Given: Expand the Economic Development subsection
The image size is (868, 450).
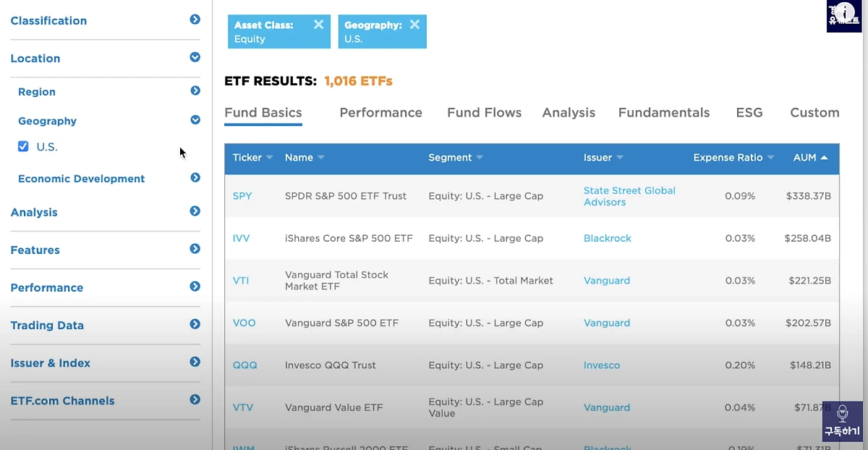Looking at the screenshot, I should pos(195,177).
